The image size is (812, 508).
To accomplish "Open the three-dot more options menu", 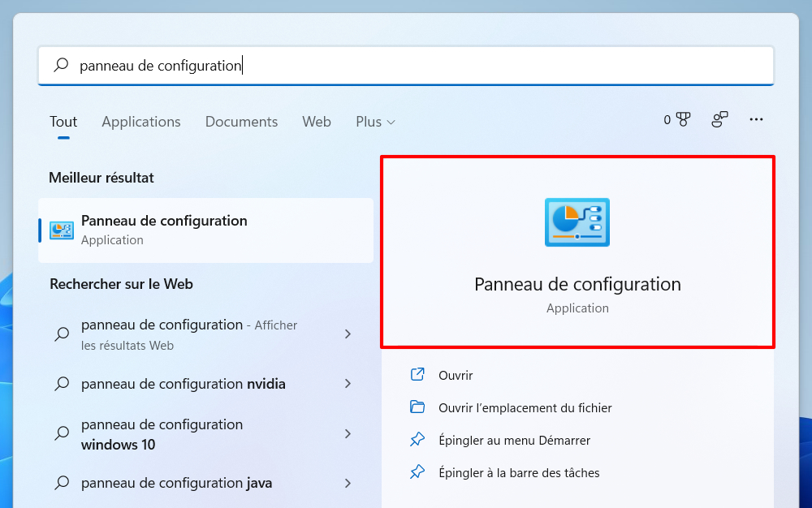I will 756,119.
